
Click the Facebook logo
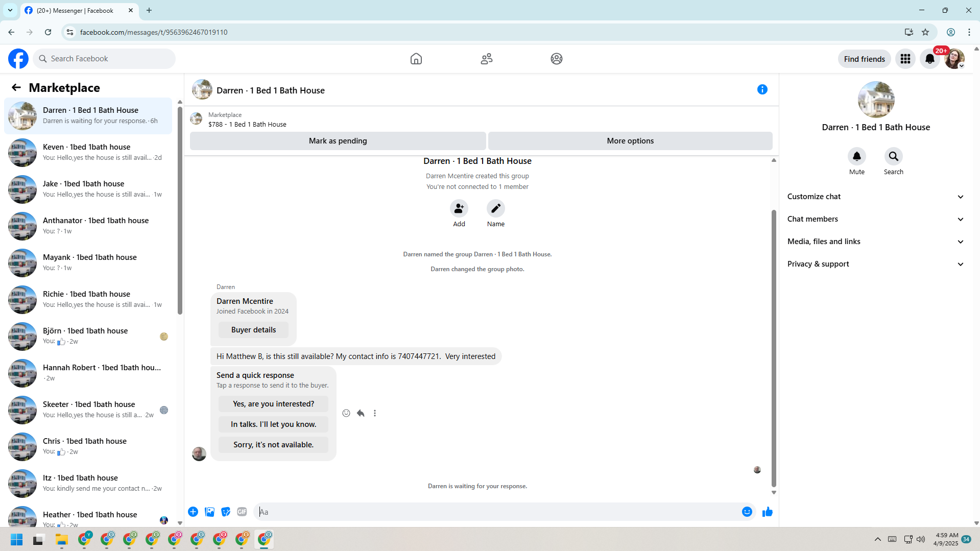(x=18, y=59)
